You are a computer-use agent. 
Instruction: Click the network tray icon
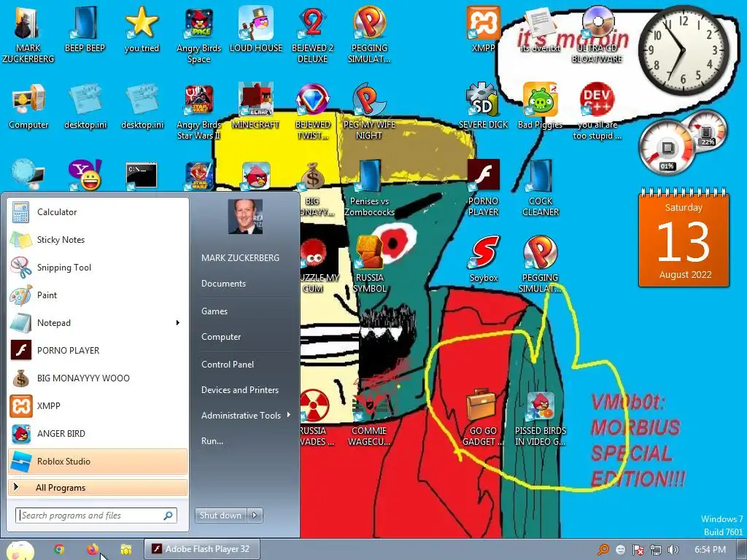[x=656, y=550]
